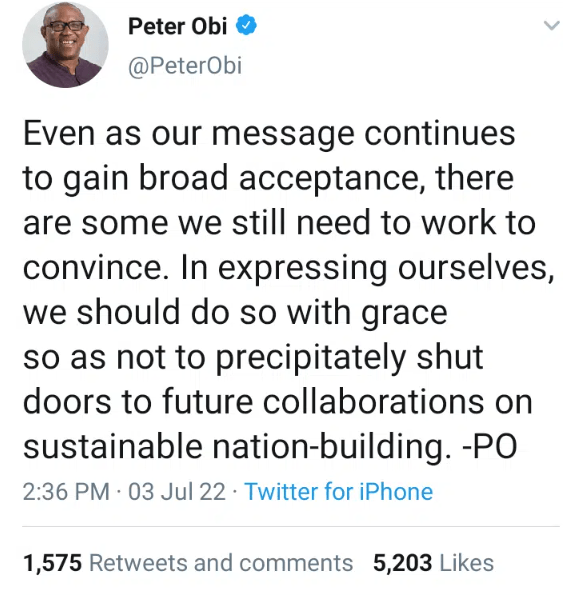563x595 pixels.
Task: Open the Likes label list
Action: pyautogui.click(x=467, y=563)
